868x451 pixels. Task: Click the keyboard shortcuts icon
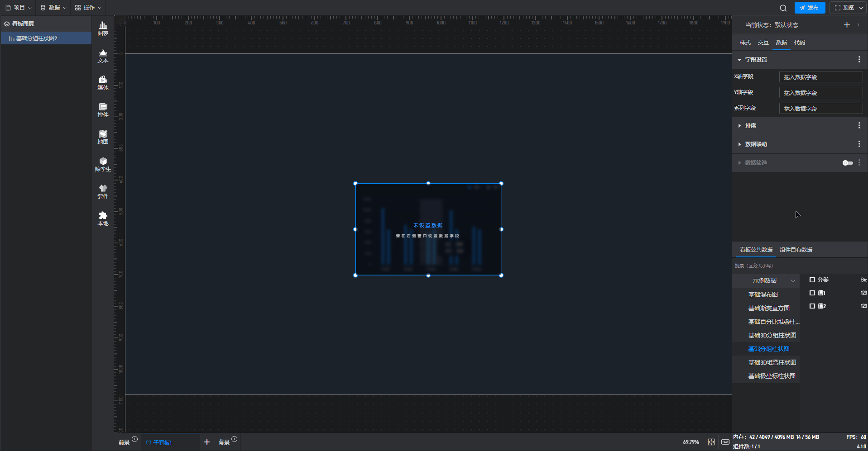[x=725, y=442]
